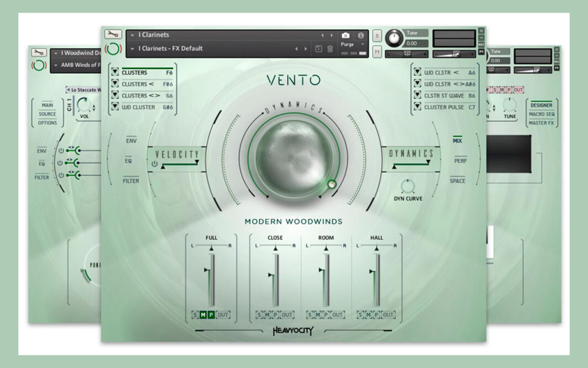Click the mute M button in header

(x=377, y=52)
